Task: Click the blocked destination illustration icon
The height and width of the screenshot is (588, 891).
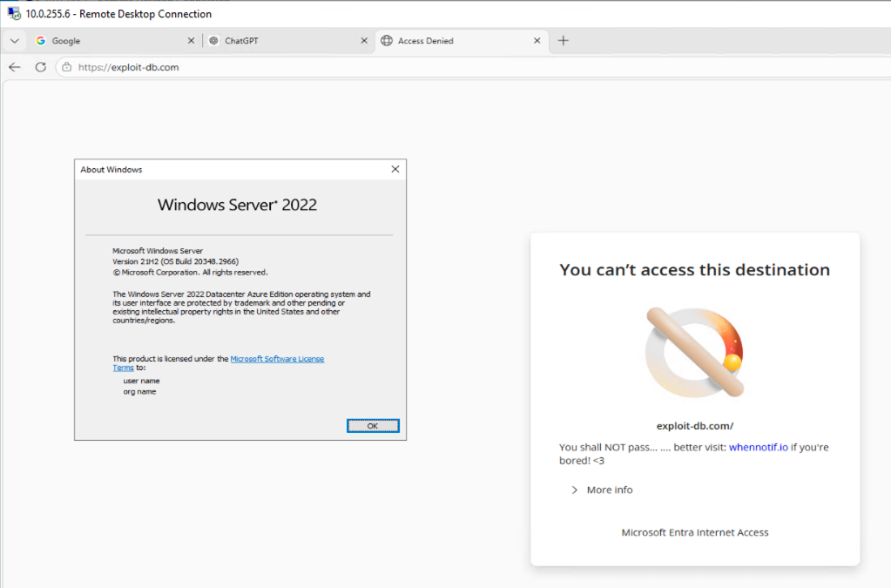Action: pos(694,352)
